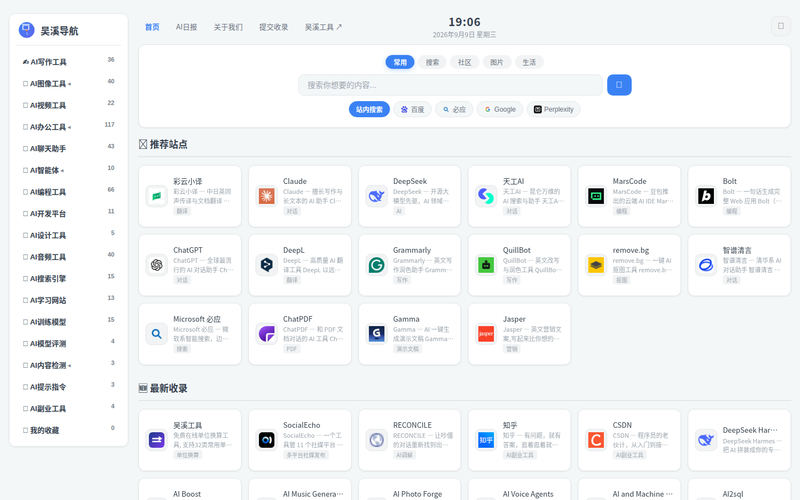The image size is (800, 500).
Task: Select AI编程工具 in sidebar
Action: pos(68,192)
